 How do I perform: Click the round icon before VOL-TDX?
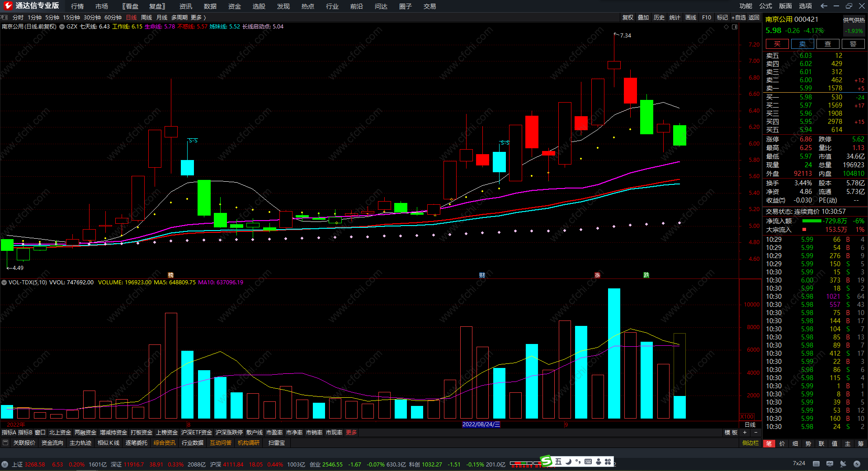(x=4, y=283)
